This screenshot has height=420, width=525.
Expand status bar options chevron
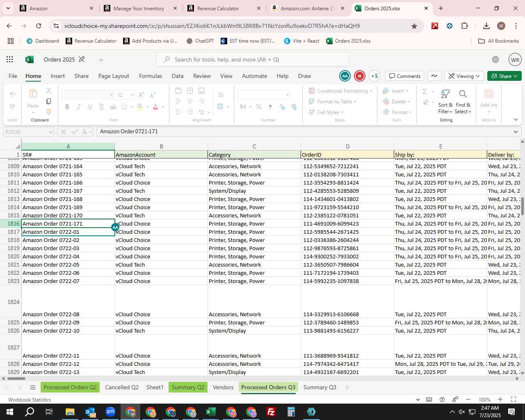pyautogui.click(x=418, y=399)
